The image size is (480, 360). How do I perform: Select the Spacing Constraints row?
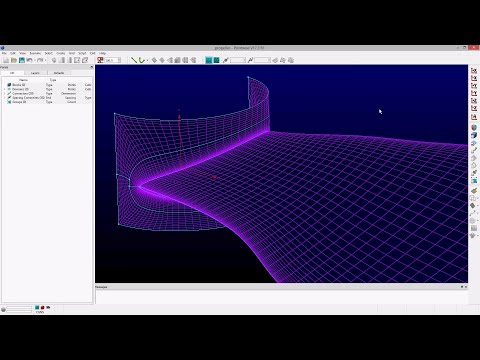coord(47,98)
